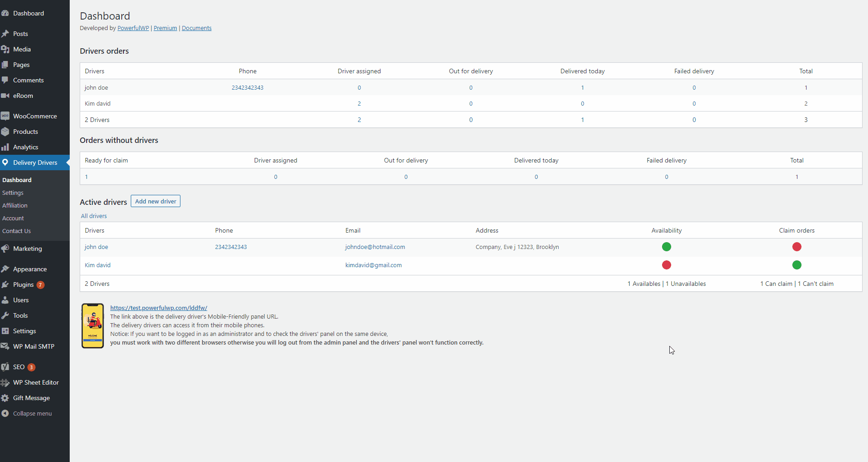Click the Analytics bar chart icon
This screenshot has width=868, height=462.
point(5,147)
